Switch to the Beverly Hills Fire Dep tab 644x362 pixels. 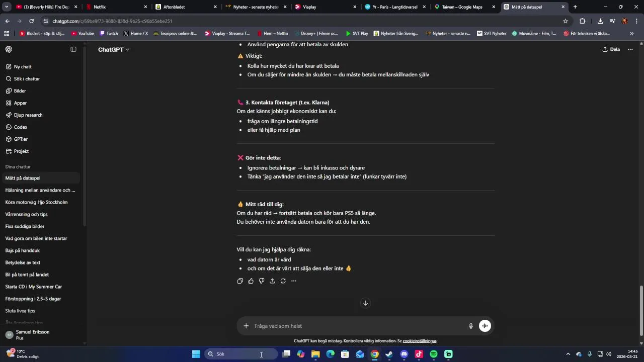click(47, 7)
